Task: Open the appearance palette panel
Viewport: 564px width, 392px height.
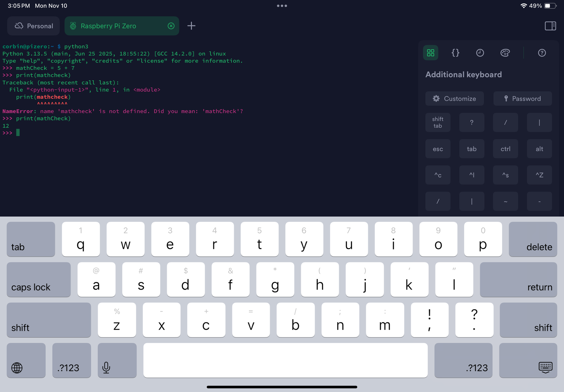Action: click(x=505, y=53)
